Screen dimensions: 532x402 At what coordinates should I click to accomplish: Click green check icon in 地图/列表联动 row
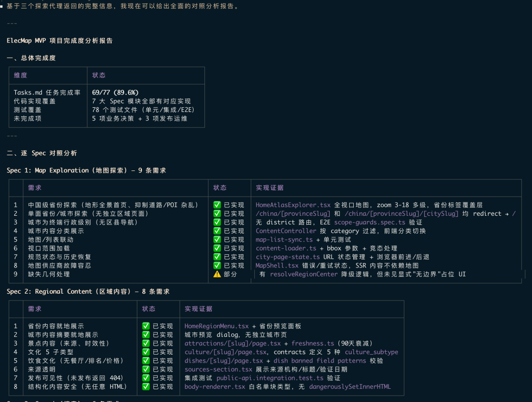(x=217, y=239)
